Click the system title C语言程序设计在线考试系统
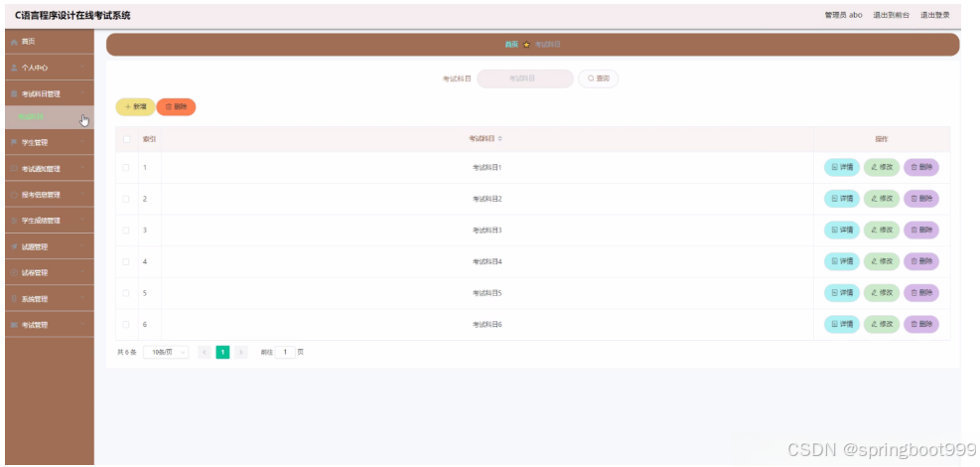Image resolution: width=980 pixels, height=467 pixels. click(x=72, y=16)
